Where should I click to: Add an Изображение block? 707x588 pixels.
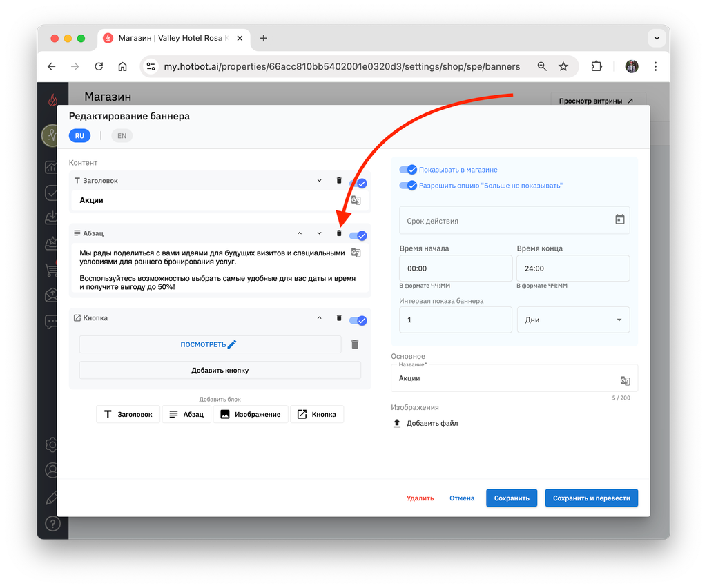[250, 414]
